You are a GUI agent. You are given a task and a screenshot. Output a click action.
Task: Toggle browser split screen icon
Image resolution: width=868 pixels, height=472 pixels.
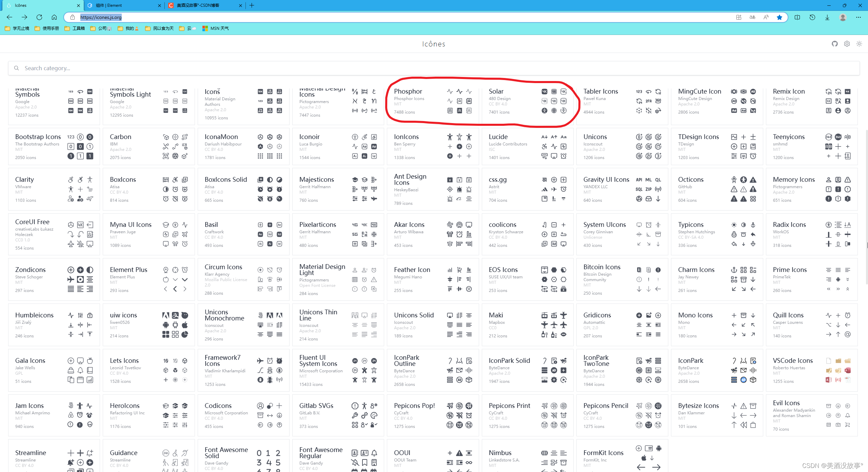click(797, 17)
